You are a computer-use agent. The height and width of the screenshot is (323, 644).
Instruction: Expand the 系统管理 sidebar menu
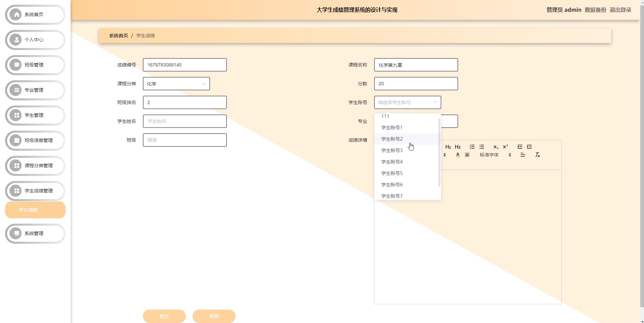click(x=35, y=233)
